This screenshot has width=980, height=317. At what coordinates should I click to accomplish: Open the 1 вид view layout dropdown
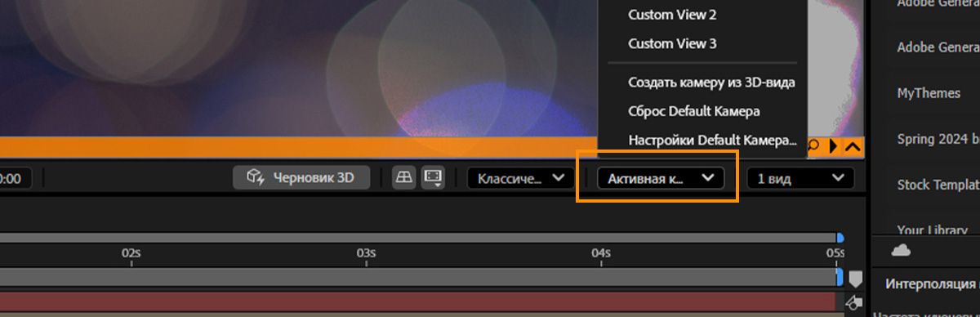point(800,178)
